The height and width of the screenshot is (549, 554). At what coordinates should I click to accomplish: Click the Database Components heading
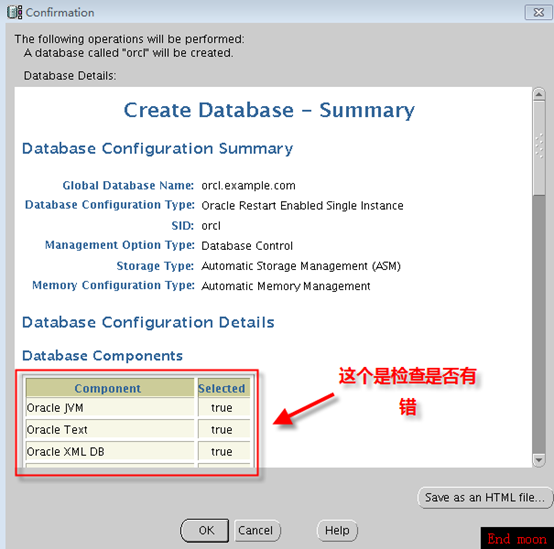point(102,355)
